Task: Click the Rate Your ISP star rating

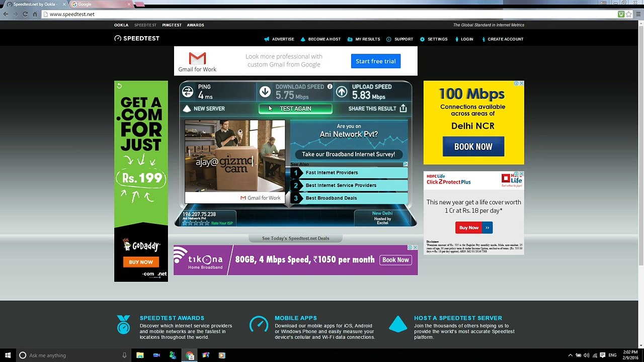Action: point(196,223)
